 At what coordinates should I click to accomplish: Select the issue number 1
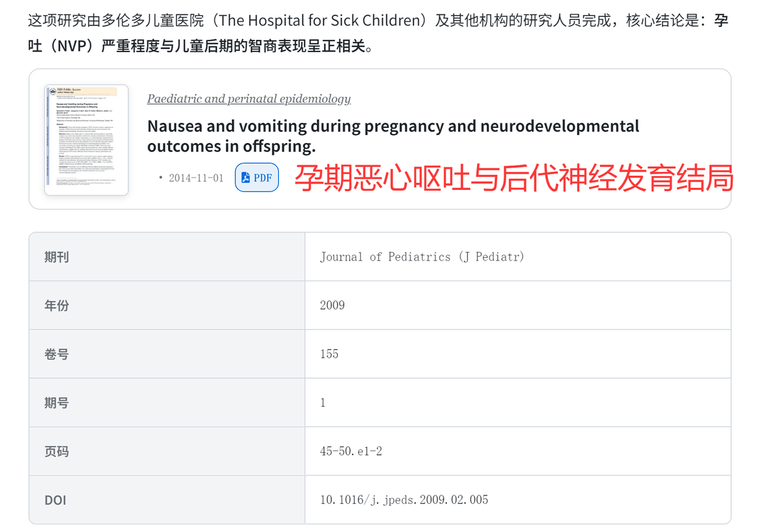coord(322,402)
